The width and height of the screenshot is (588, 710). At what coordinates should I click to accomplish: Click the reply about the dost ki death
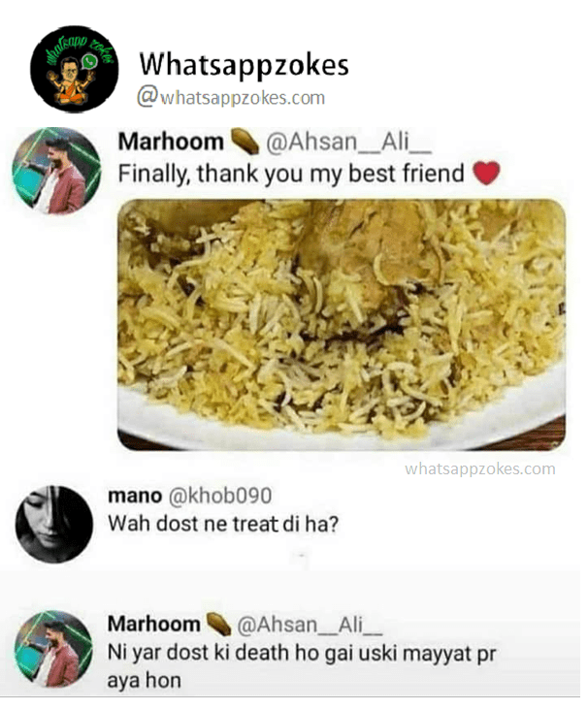coord(302,666)
